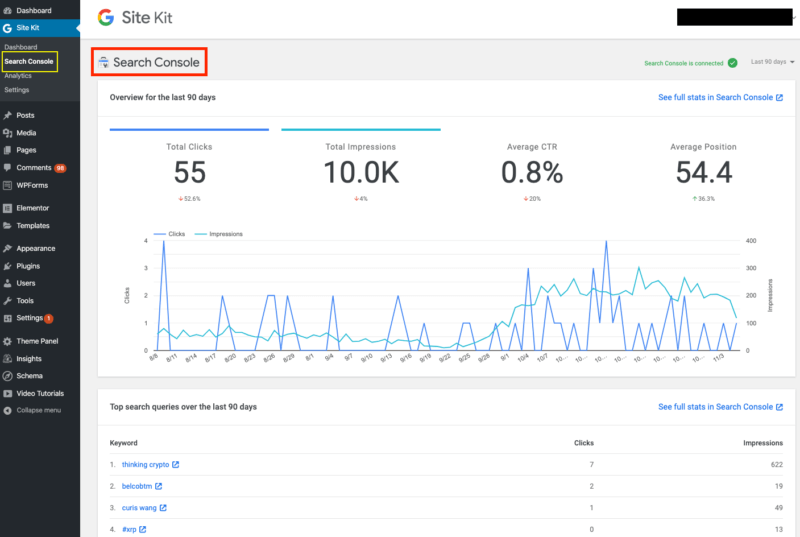Click the Comments bubble icon
The image size is (800, 537).
click(x=8, y=168)
